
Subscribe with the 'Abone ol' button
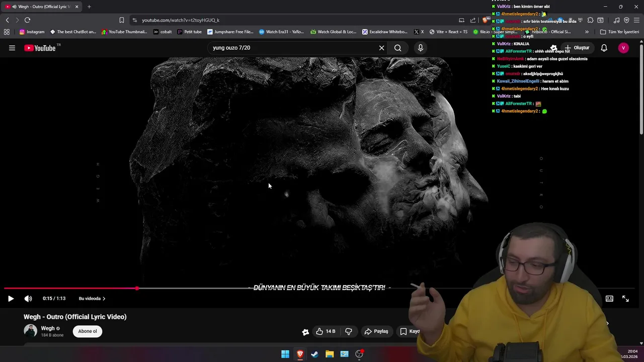(x=88, y=331)
